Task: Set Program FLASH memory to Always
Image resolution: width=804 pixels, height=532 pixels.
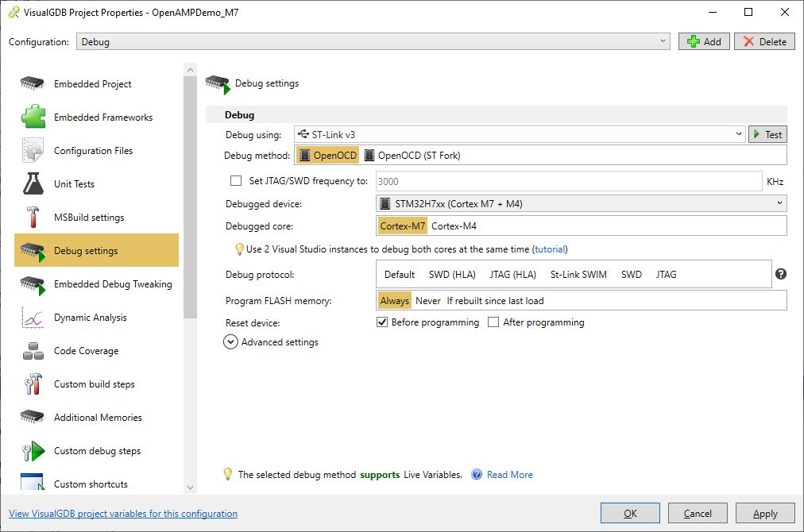Action: [x=394, y=301]
